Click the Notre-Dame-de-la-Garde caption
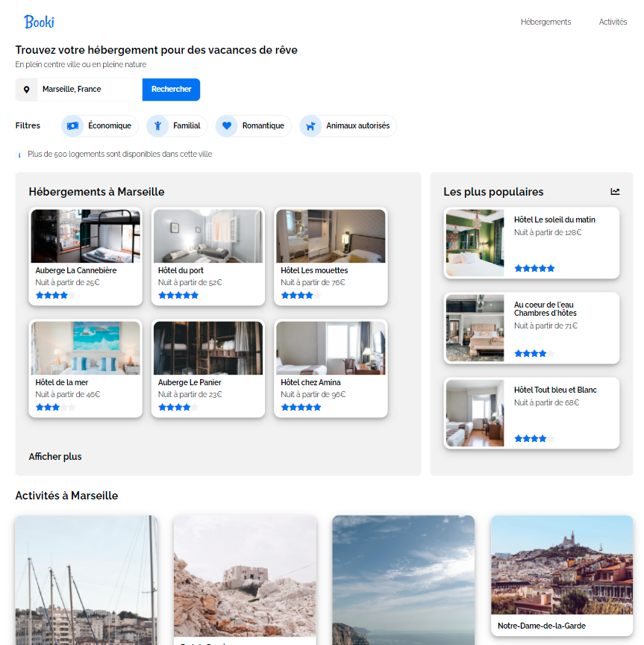Viewport: 644px width, 645px height. 542,626
